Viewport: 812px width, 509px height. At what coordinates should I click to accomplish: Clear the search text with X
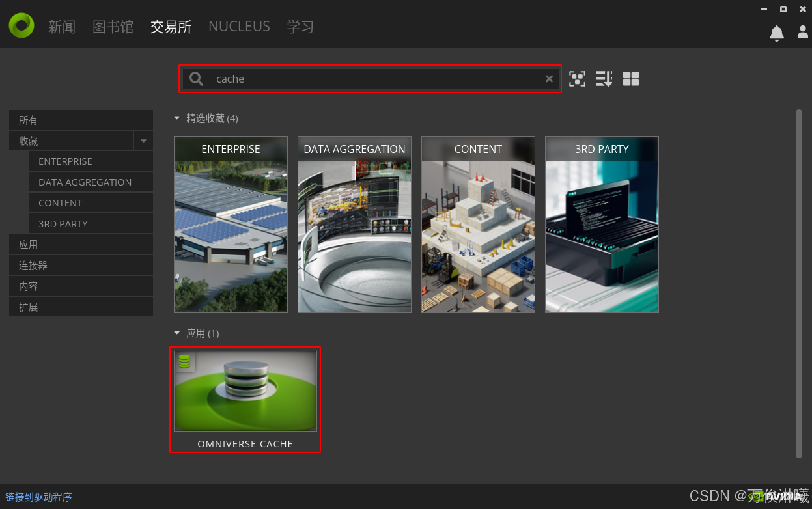click(549, 79)
